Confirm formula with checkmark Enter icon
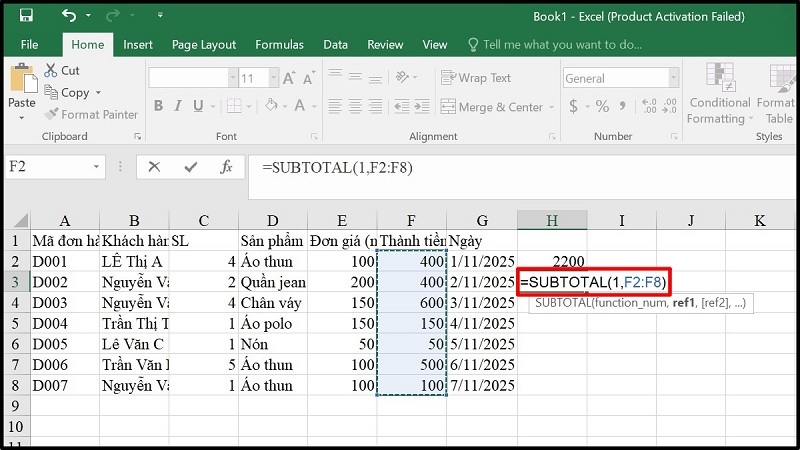Viewport: 800px width, 450px height. (x=191, y=167)
